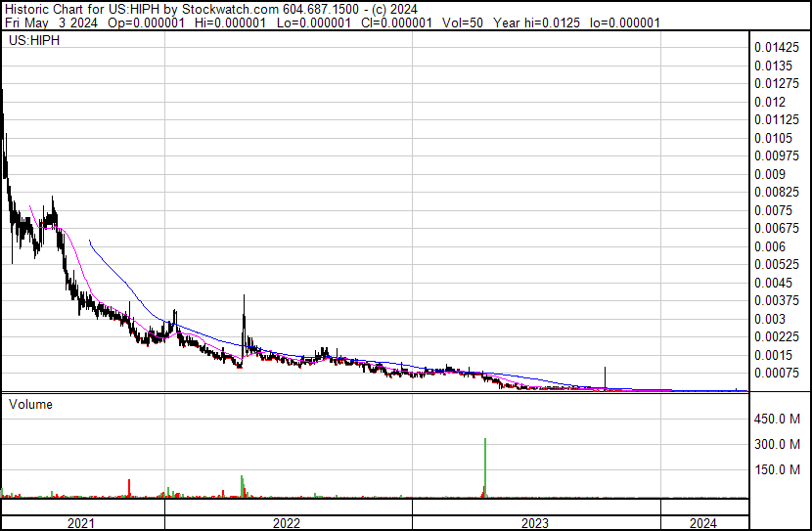Select the 0.00825 price label
The width and height of the screenshot is (812, 531).
[x=777, y=192]
